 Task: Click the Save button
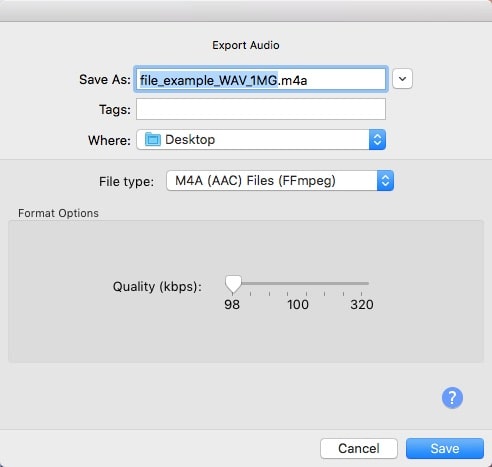click(445, 448)
